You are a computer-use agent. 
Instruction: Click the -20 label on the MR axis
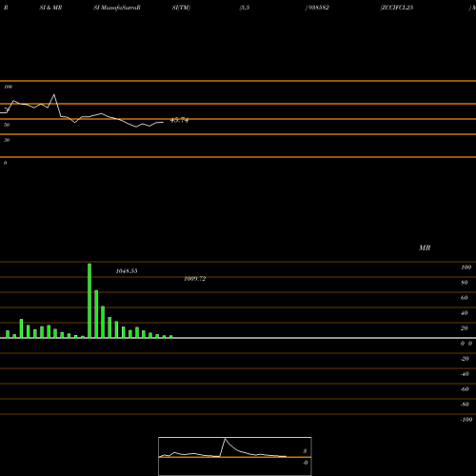pyautogui.click(x=465, y=359)
